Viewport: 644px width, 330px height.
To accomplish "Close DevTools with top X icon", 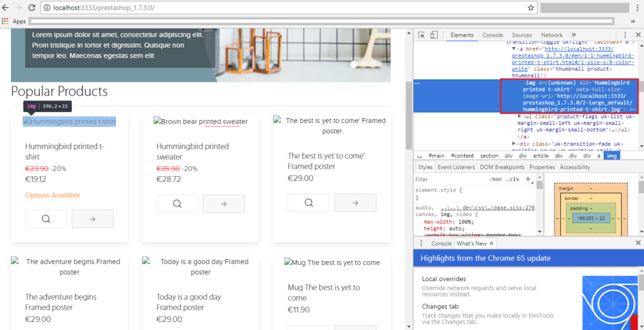I will click(x=638, y=35).
